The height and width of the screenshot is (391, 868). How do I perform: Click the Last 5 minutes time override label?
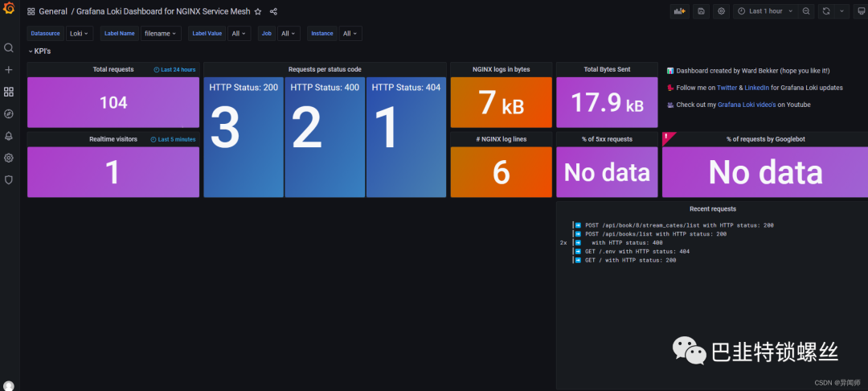(173, 139)
